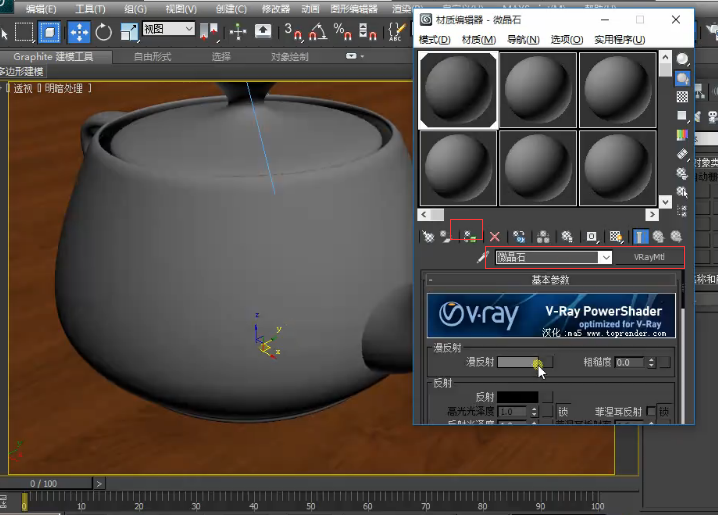Image resolution: width=718 pixels, height=515 pixels.
Task: Enable the 菲涅耳反射 checkbox
Action: (651, 412)
